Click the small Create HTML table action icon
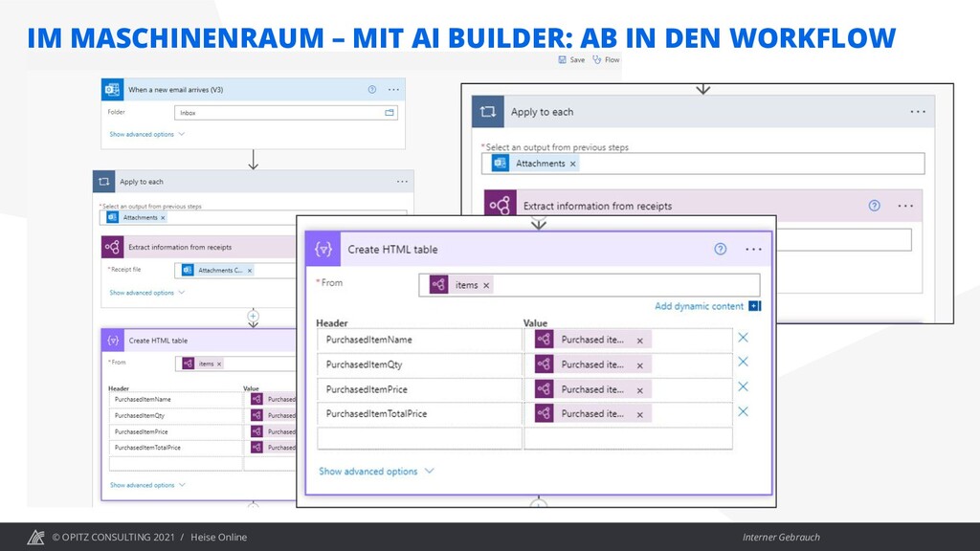 point(113,341)
